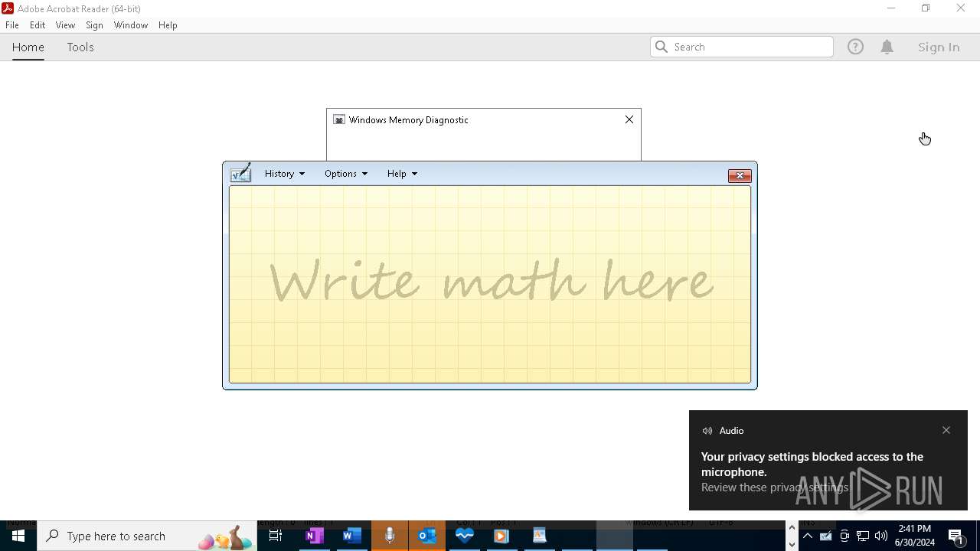This screenshot has height=551, width=980.
Task: Open the File menu in Acrobat
Action: pos(12,25)
